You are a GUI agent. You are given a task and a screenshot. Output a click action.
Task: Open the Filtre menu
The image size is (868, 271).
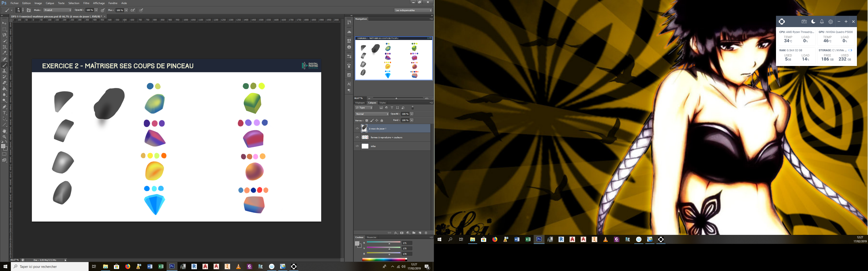86,3
